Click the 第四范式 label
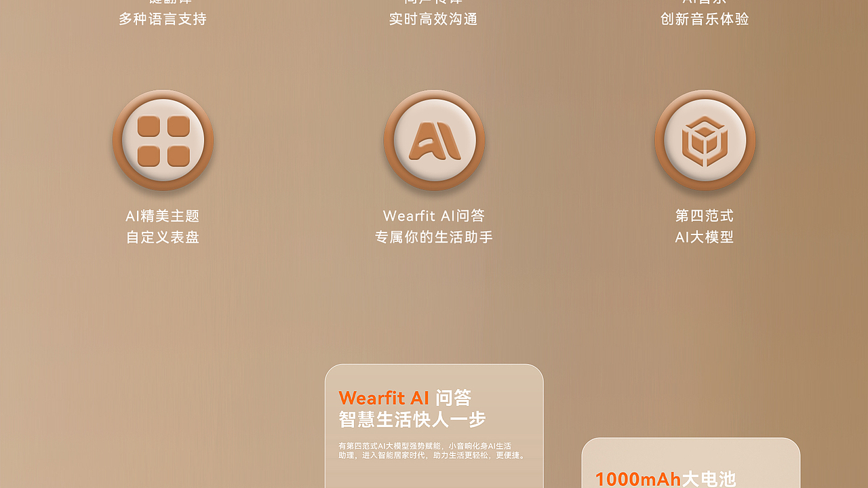The height and width of the screenshot is (488, 868). 705,216
